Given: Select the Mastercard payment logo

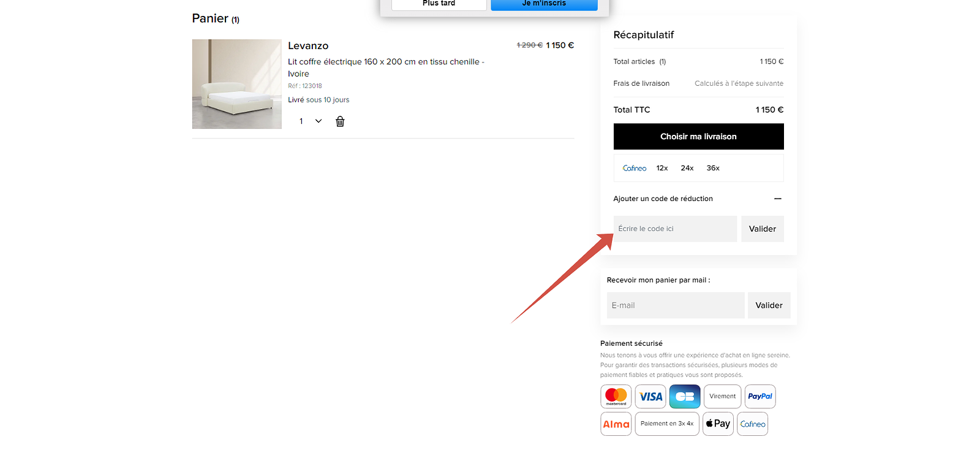Looking at the screenshot, I should [616, 397].
